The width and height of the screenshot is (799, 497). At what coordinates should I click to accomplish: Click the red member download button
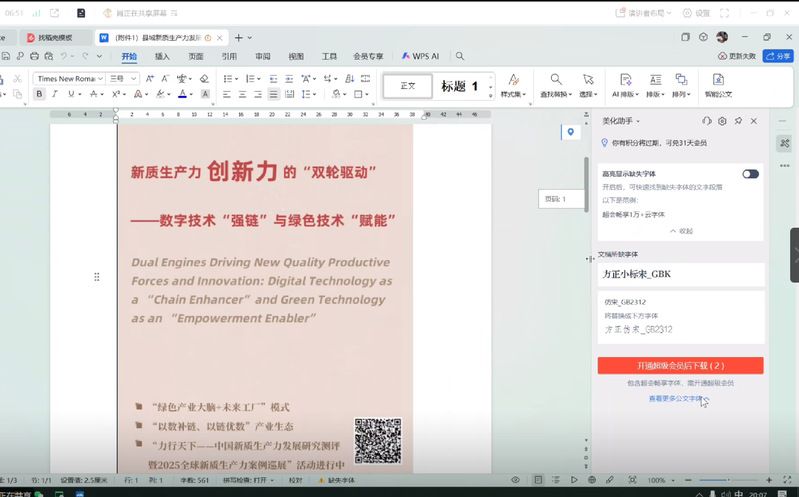tap(680, 366)
